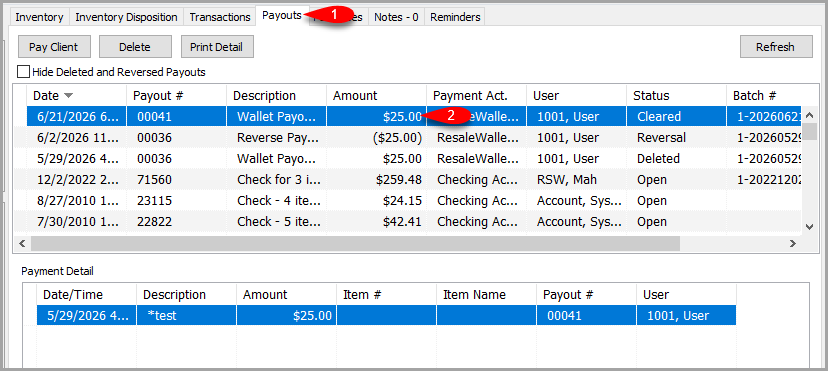The width and height of the screenshot is (828, 371).
Task: Open the Transactions tab
Action: point(220,17)
